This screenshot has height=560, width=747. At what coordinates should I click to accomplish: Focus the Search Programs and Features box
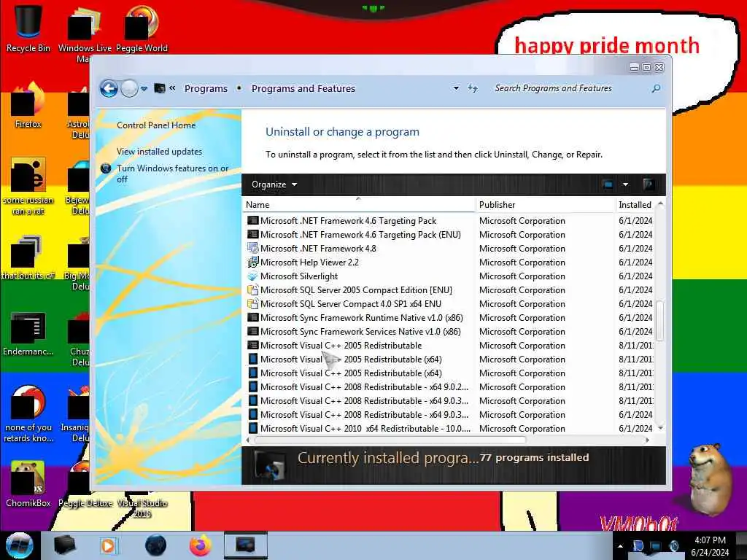pos(570,88)
